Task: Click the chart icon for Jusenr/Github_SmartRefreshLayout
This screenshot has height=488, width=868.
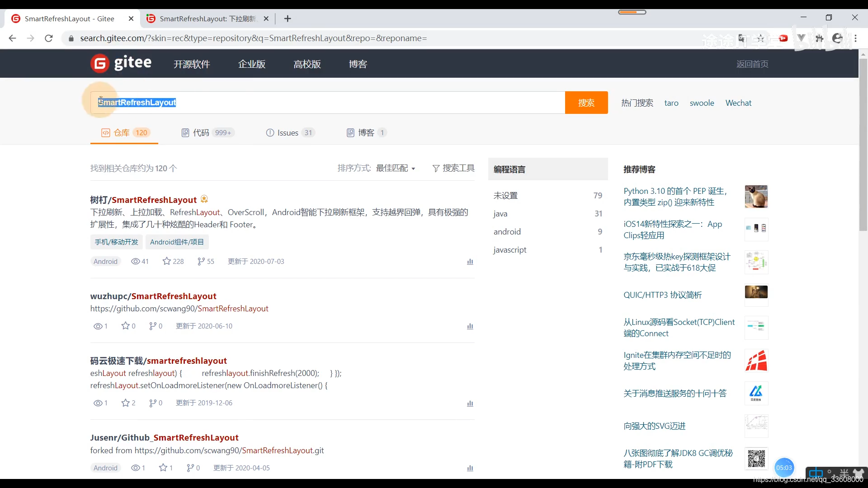Action: coord(470,468)
